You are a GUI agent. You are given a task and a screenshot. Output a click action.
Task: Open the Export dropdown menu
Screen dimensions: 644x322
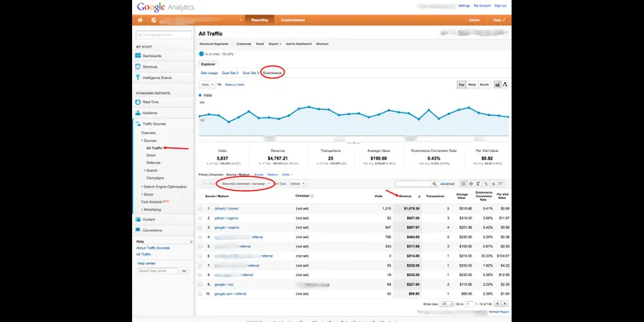(x=275, y=43)
